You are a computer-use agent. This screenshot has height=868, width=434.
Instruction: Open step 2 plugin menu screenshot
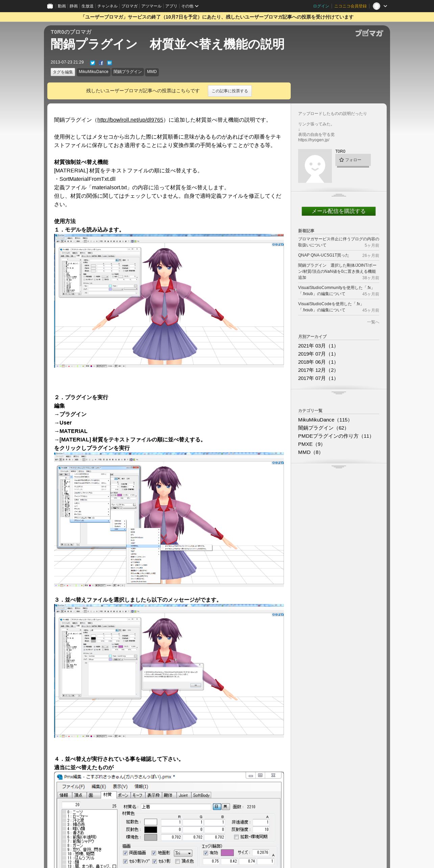coord(169,520)
